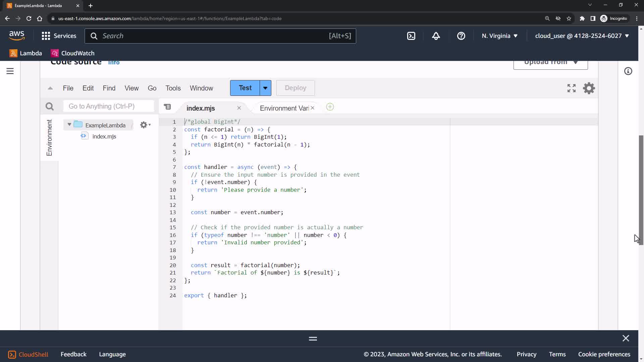Open the Services grid menu

coord(46,36)
